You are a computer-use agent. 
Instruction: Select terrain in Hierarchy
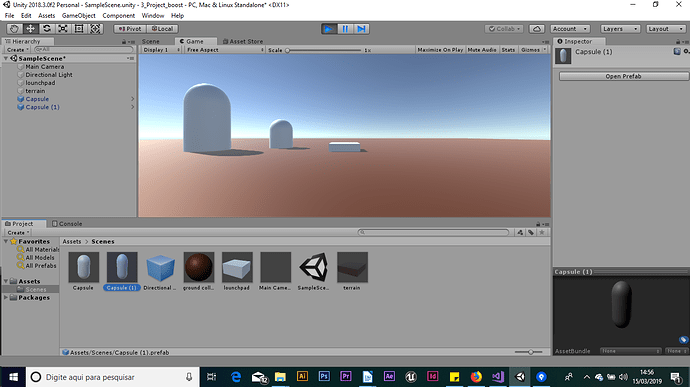point(35,91)
